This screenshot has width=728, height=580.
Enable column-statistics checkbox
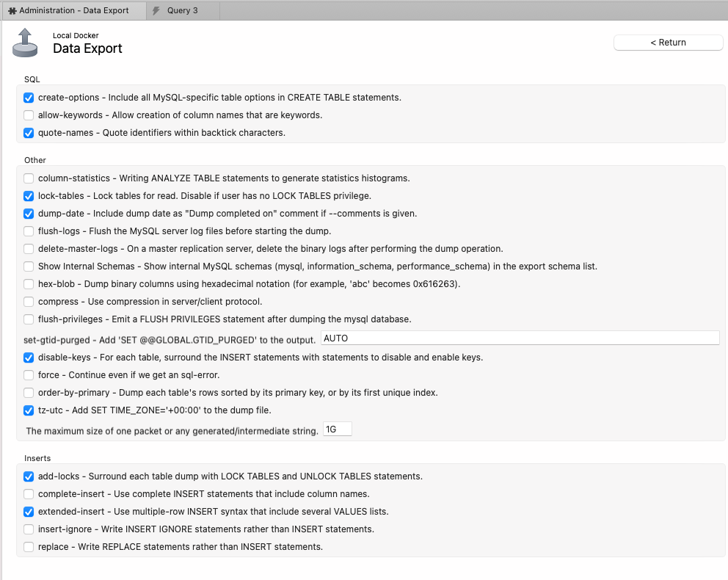pyautogui.click(x=29, y=178)
